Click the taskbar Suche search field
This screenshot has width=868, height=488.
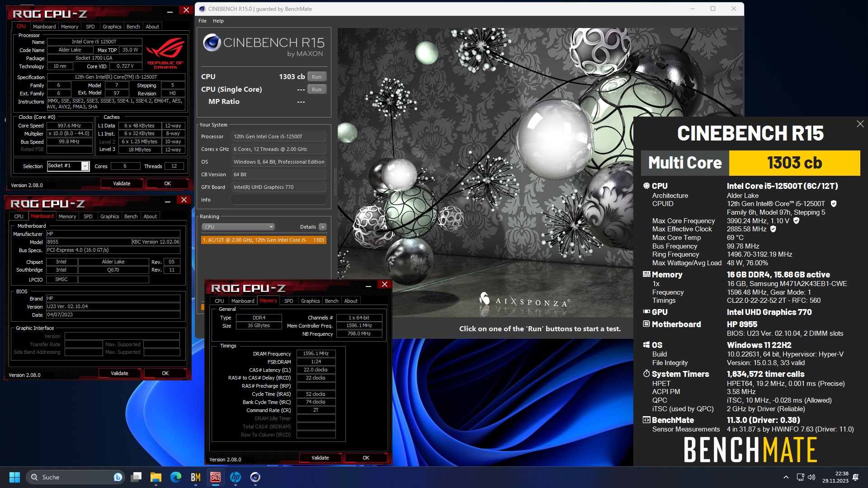pos(75,477)
